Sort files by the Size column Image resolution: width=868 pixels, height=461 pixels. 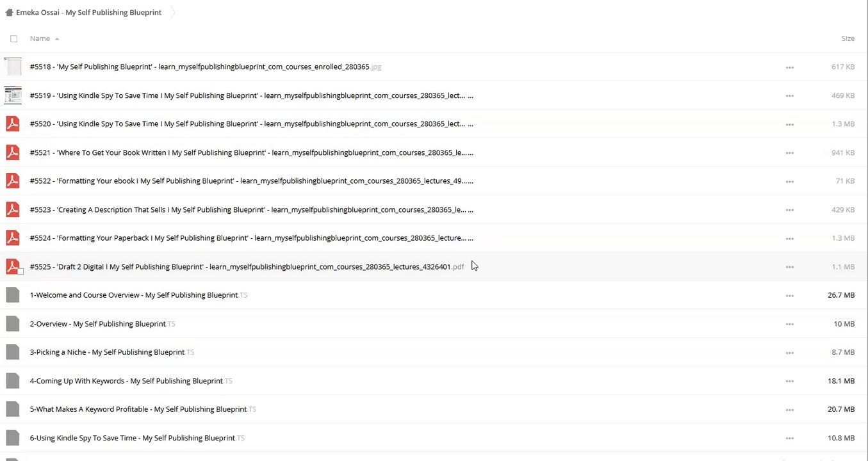pyautogui.click(x=848, y=38)
